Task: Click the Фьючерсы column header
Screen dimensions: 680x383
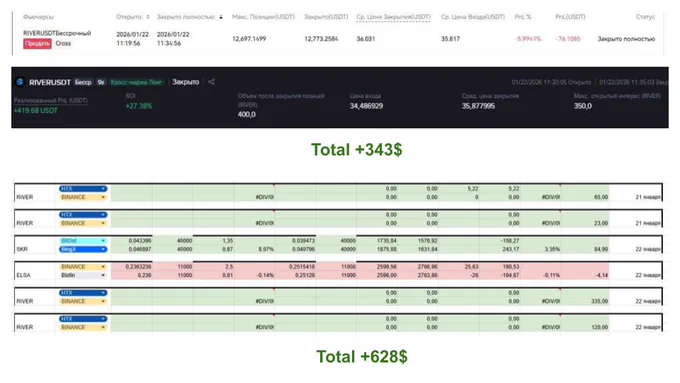Action: (x=39, y=17)
